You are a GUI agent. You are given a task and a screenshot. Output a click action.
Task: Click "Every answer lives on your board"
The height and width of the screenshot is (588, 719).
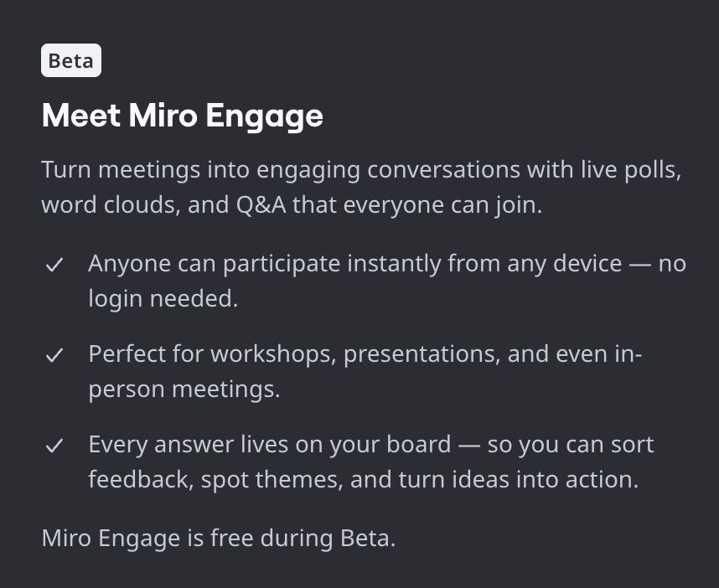click(270, 444)
